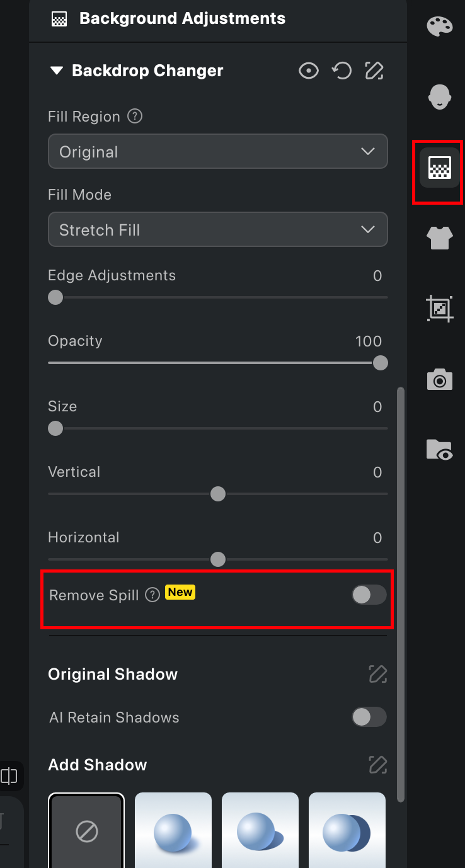Click the Backdrop Changer preview eye icon

click(309, 71)
